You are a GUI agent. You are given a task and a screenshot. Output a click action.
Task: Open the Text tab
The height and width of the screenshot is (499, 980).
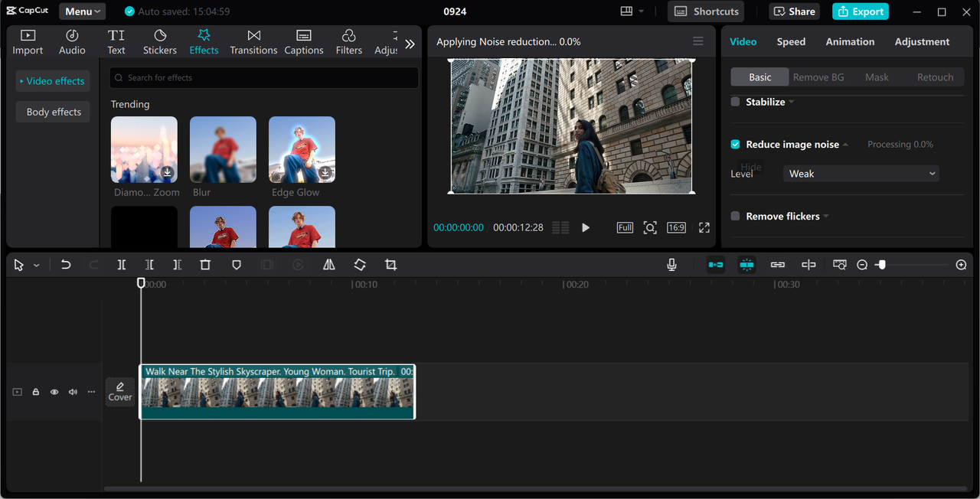coord(116,42)
